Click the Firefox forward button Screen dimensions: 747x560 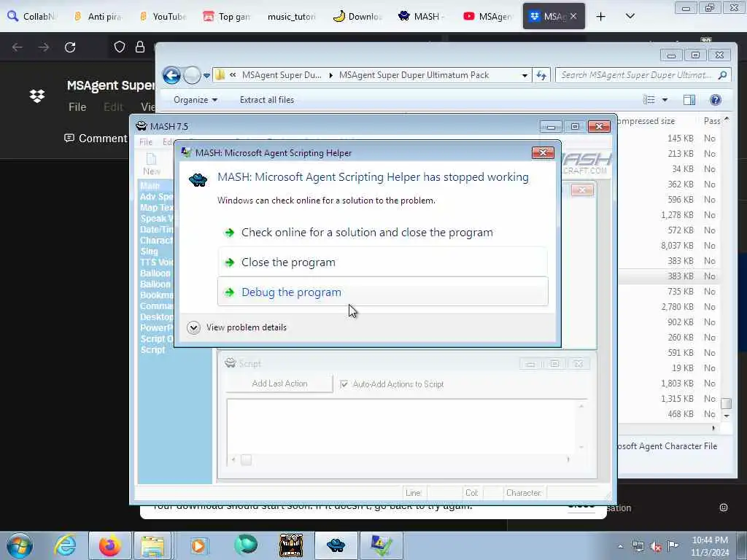point(43,47)
